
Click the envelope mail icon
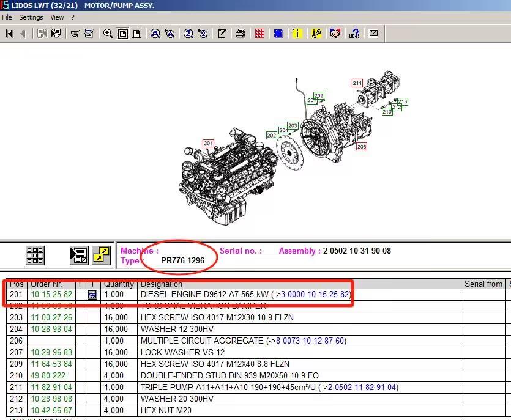click(373, 33)
